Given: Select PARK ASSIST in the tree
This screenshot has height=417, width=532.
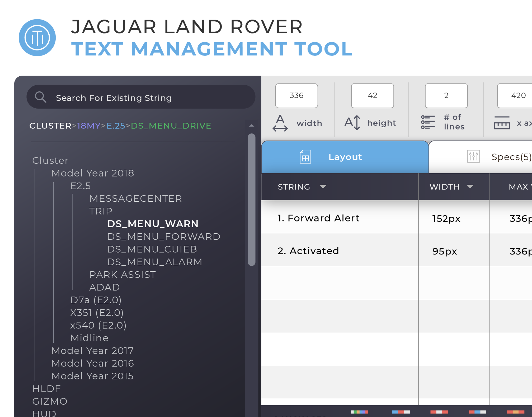Looking at the screenshot, I should click(123, 275).
